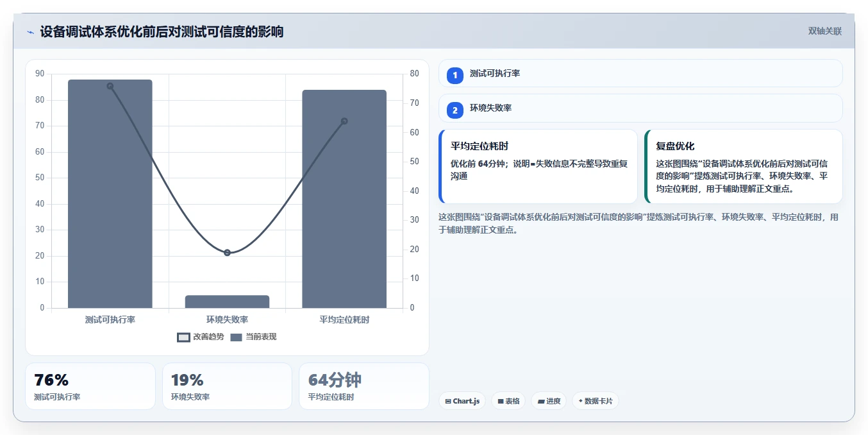Image resolution: width=868 pixels, height=435 pixels.
Task: Click the icon in the Chart.js tag
Action: click(x=448, y=402)
